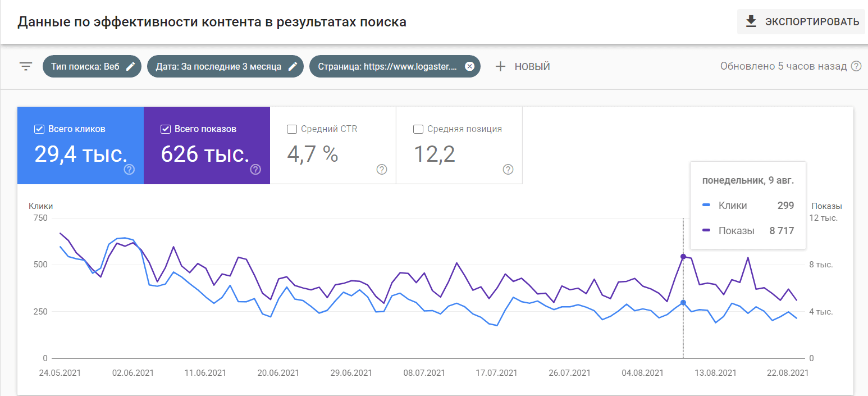Click the purple impressions point on 9 Aug
This screenshot has width=868, height=396.
point(683,257)
